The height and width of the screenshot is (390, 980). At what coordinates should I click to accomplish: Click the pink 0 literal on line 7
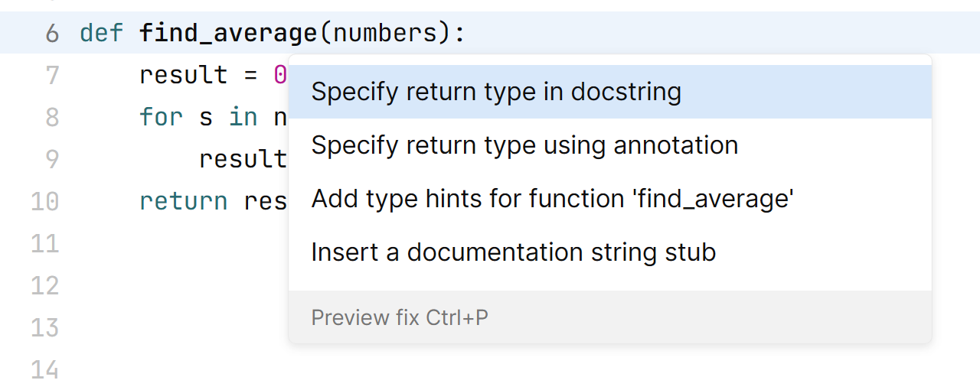280,76
